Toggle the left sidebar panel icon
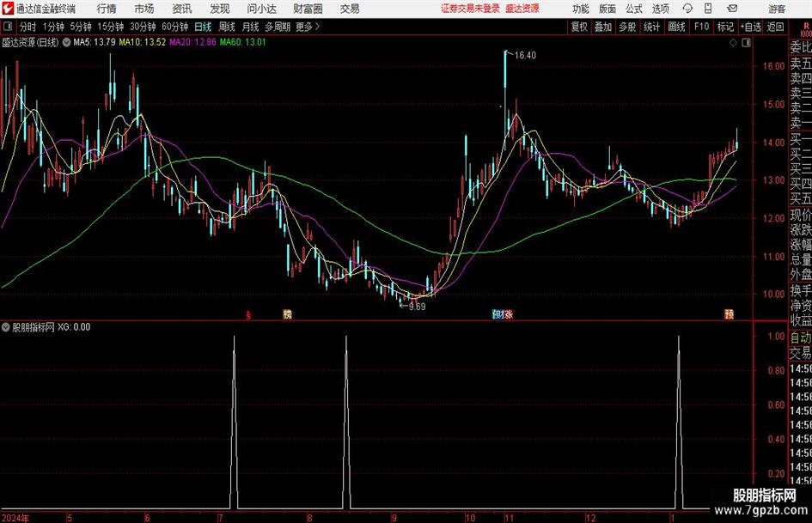This screenshot has height=523, width=812. [8, 27]
